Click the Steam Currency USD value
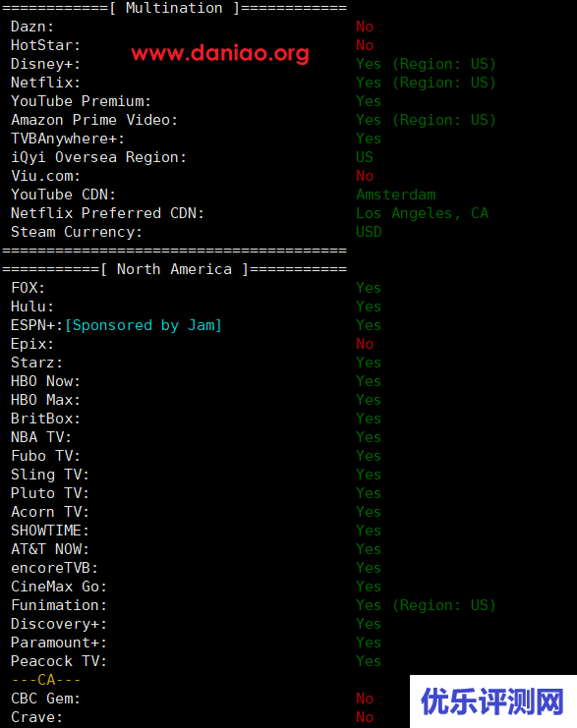Viewport: 577px width, 728px height. tap(369, 232)
